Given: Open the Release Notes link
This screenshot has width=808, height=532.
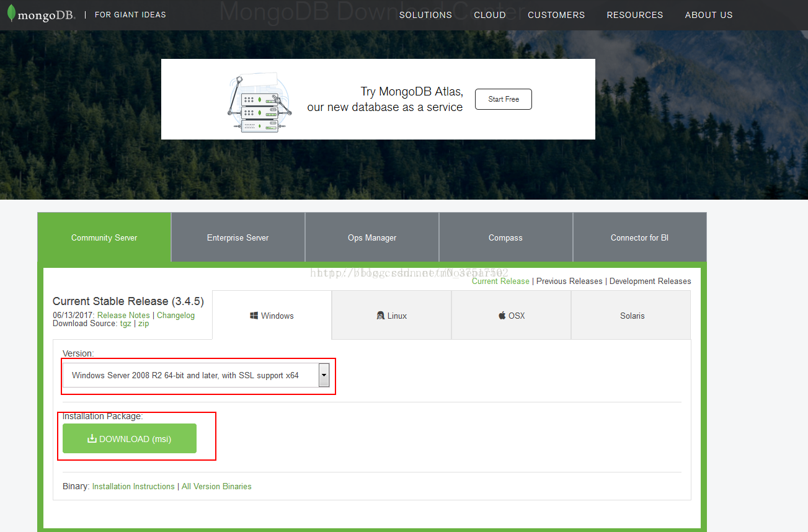Looking at the screenshot, I should (x=123, y=315).
